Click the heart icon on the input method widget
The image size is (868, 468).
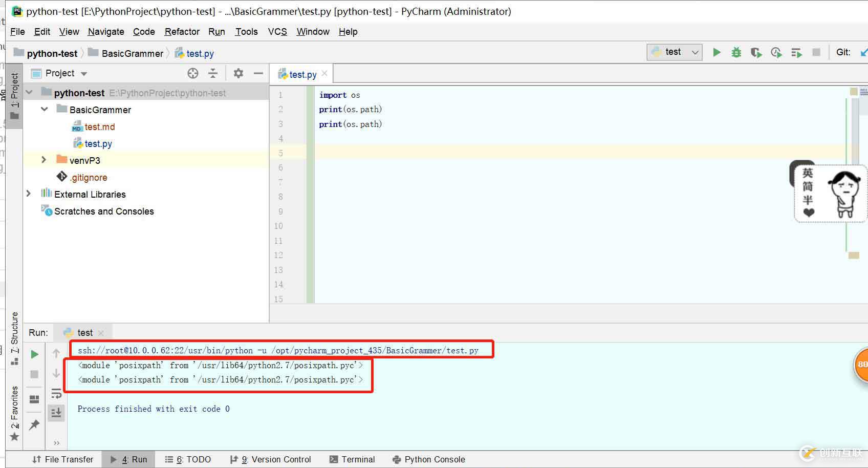pyautogui.click(x=809, y=212)
